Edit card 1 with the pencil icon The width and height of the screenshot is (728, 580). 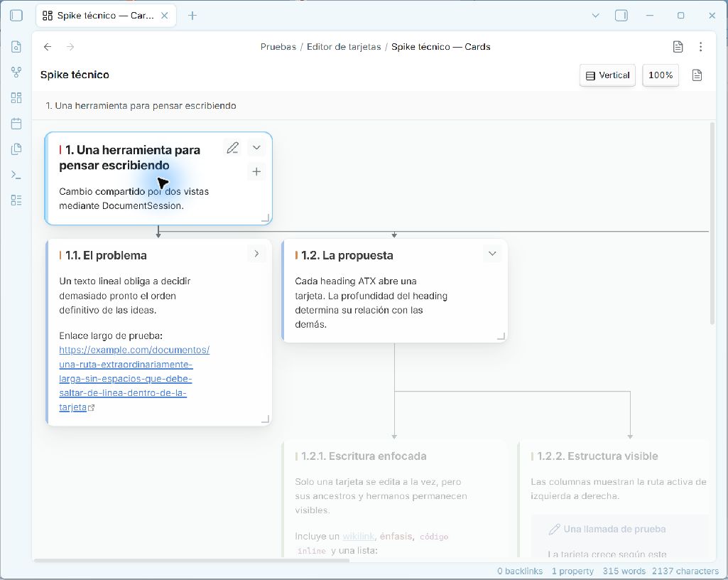(x=233, y=148)
